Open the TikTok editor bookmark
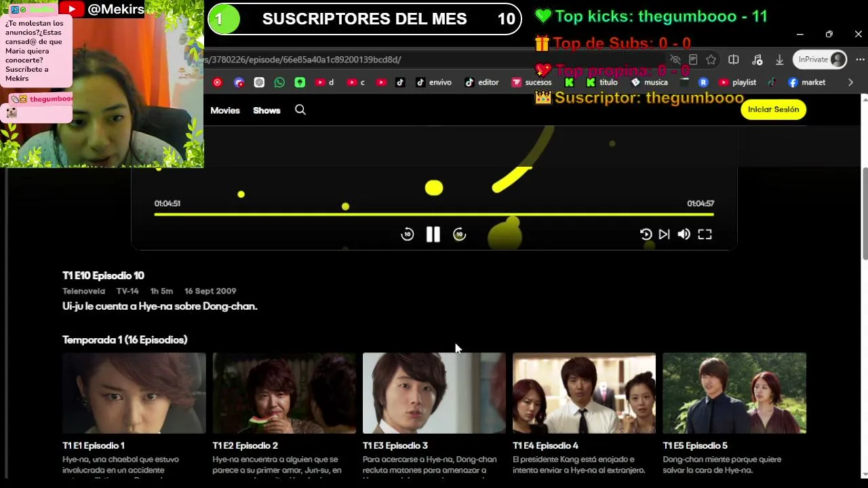 click(481, 83)
